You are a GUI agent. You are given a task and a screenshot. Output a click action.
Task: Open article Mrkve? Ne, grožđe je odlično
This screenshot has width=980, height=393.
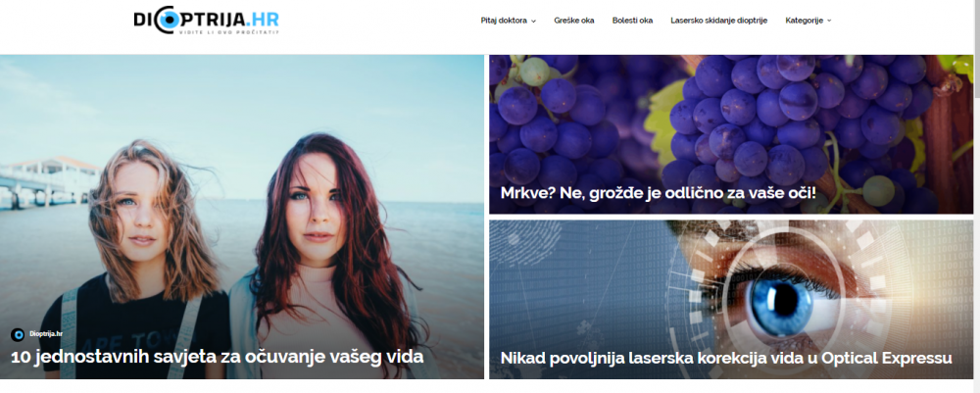coord(659,192)
